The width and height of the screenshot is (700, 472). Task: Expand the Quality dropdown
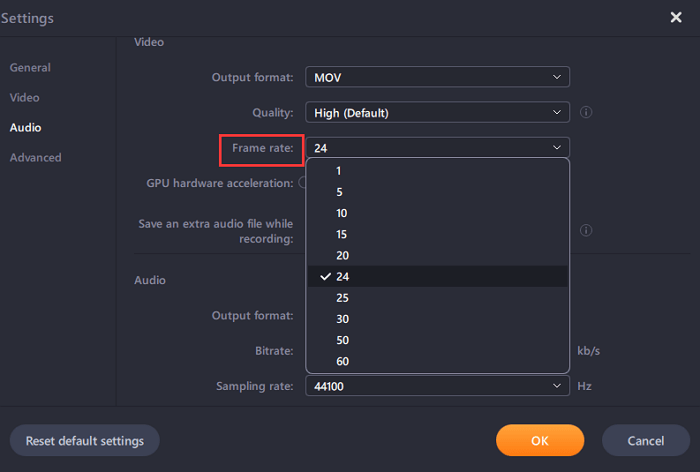pyautogui.click(x=438, y=113)
